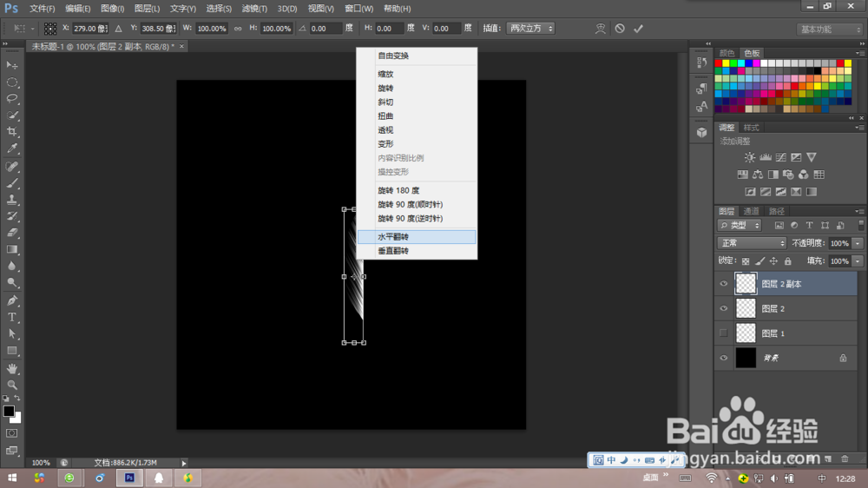The height and width of the screenshot is (488, 868).
Task: Select the Clone Stamp tool
Action: [11, 200]
